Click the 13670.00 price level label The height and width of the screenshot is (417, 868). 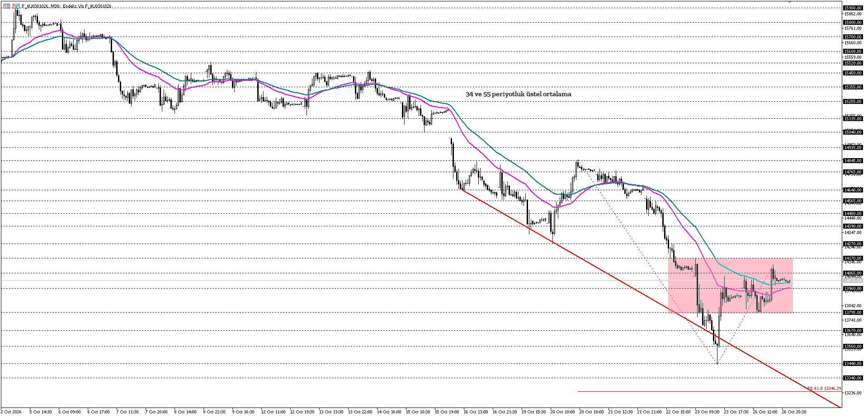coord(853,331)
